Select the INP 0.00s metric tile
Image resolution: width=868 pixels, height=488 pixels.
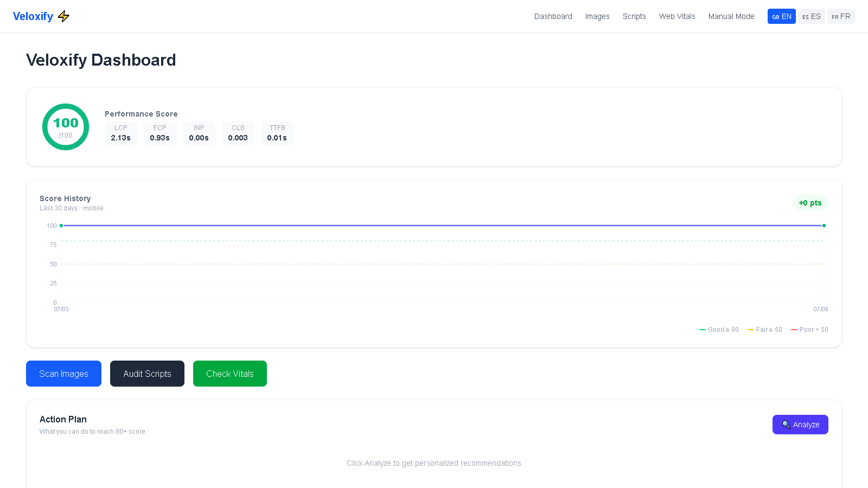pyautogui.click(x=199, y=133)
